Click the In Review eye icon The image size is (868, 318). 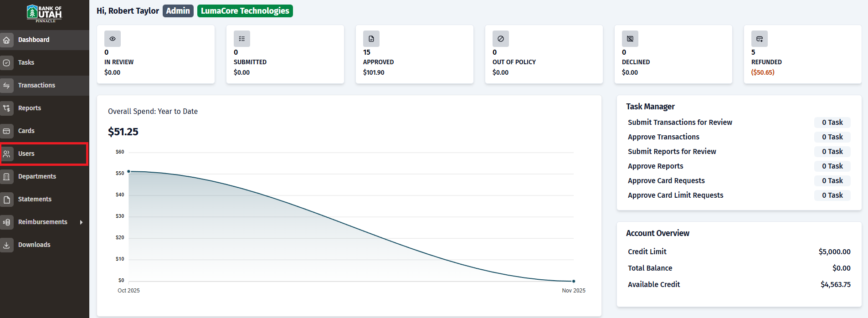(113, 39)
